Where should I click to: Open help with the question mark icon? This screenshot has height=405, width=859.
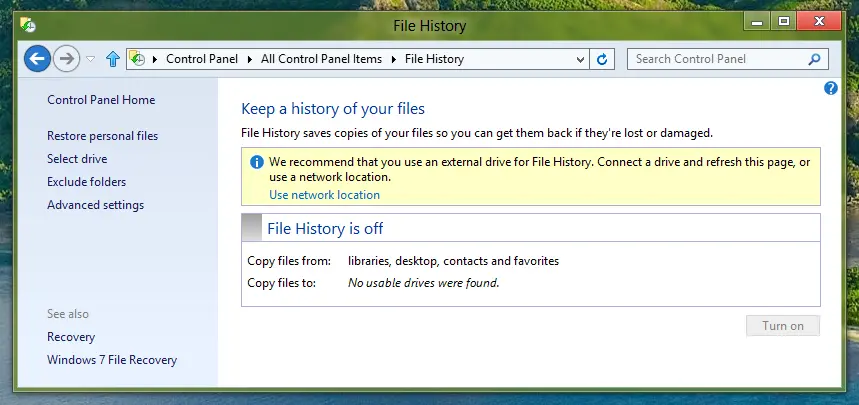tap(831, 88)
